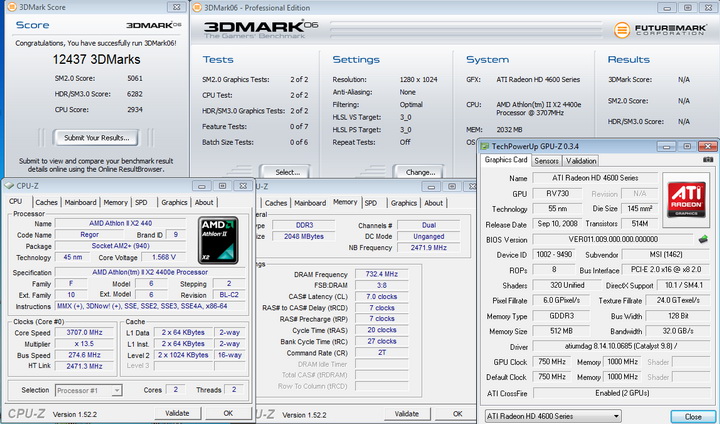Image resolution: width=720 pixels, height=424 pixels.
Task: Click the Select... button under Tests
Action: (287, 172)
